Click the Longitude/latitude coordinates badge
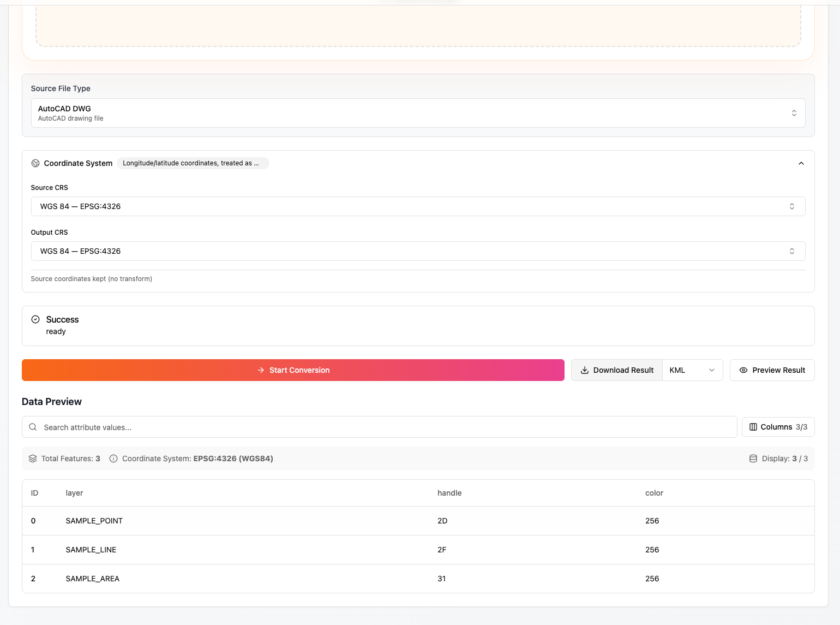The height and width of the screenshot is (625, 840). tap(193, 163)
